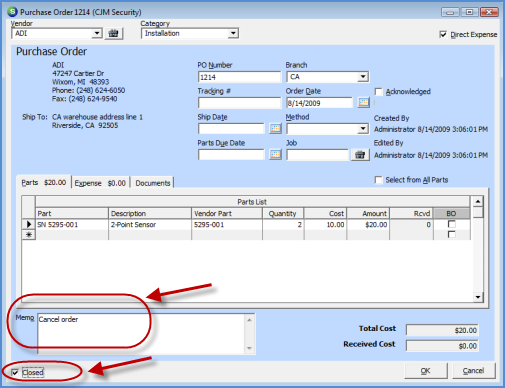Click the Vendor Part column header
505x388 pixels.
click(227, 213)
